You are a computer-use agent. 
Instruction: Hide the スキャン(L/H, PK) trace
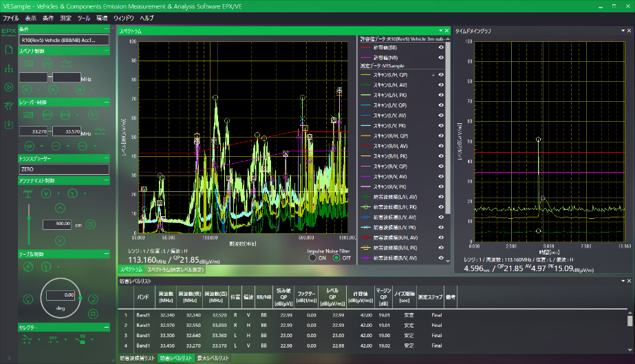point(441,95)
